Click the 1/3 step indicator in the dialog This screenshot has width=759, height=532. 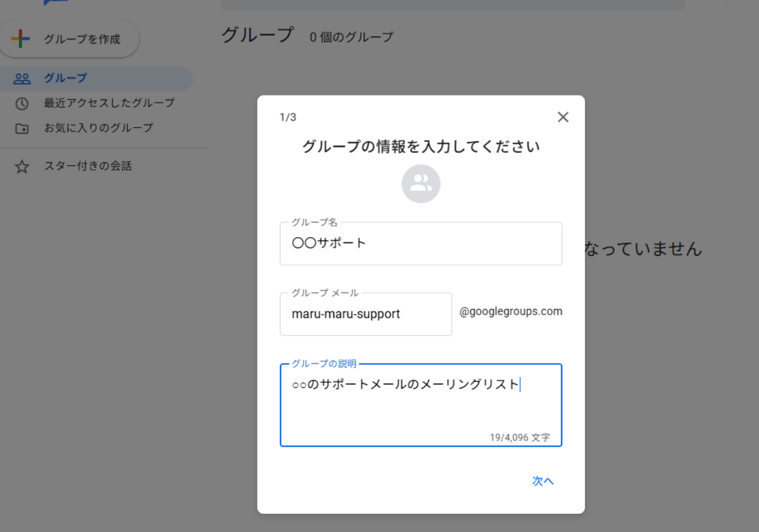tap(288, 117)
